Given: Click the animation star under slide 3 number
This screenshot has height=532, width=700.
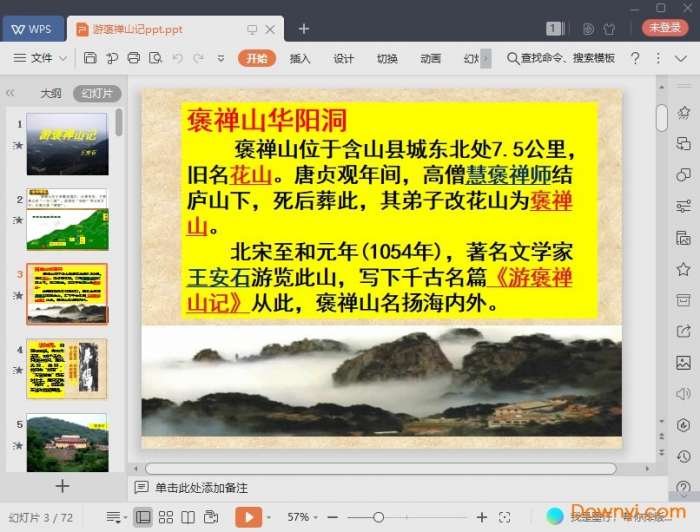Looking at the screenshot, I should 18,295.
